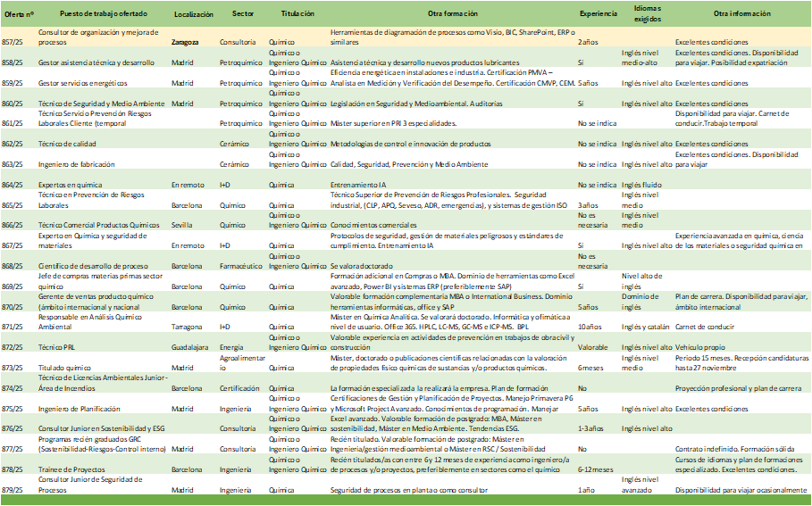Click the 'Técnico PRL' job title

point(56,347)
